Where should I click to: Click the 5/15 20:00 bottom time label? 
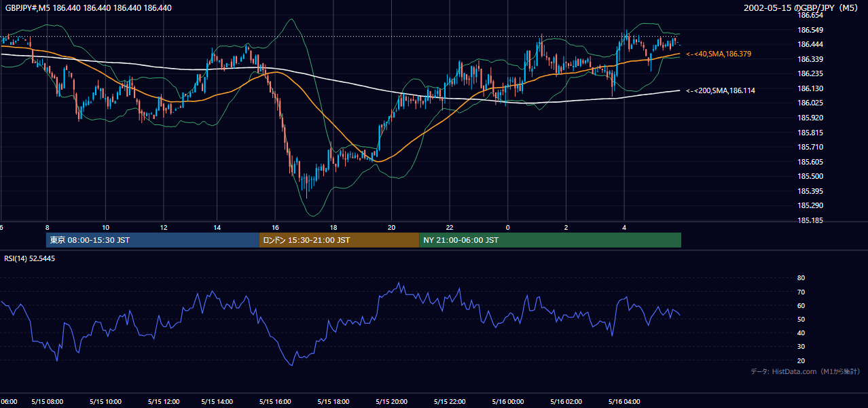coord(393,402)
